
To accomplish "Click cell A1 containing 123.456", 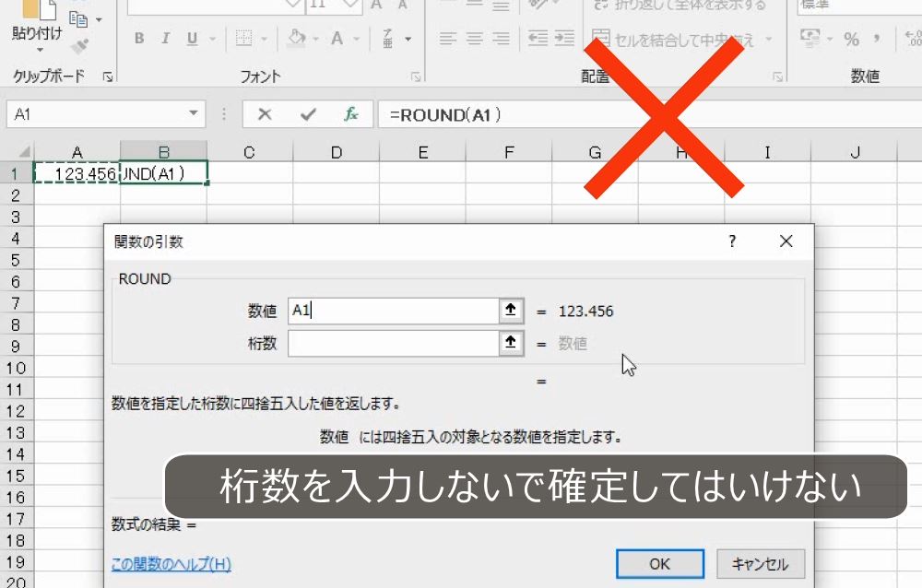I will 77,173.
